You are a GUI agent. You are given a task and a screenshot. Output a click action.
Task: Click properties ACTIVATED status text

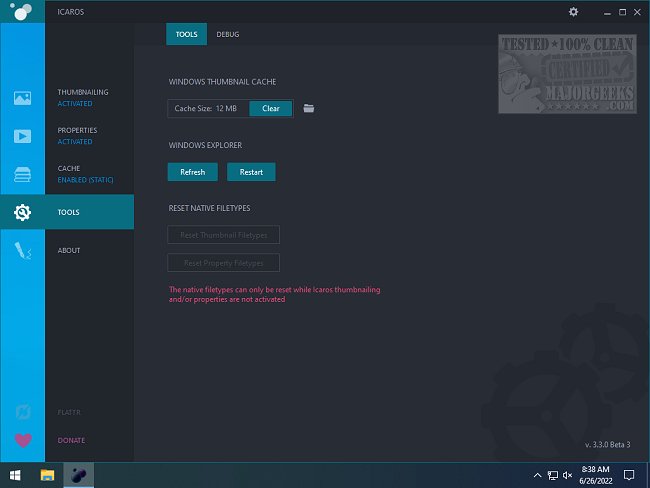pyautogui.click(x=75, y=142)
